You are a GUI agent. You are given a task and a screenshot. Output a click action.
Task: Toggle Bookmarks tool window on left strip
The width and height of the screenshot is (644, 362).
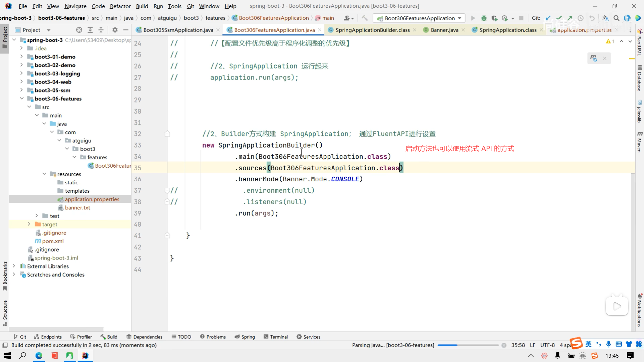tap(5, 276)
